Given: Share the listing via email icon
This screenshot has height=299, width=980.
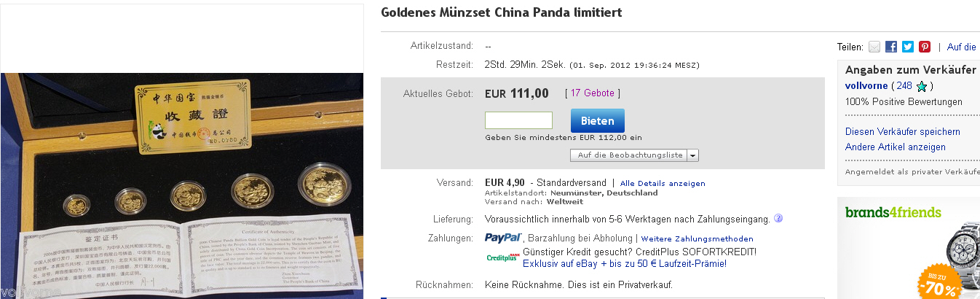Looking at the screenshot, I should (x=875, y=47).
